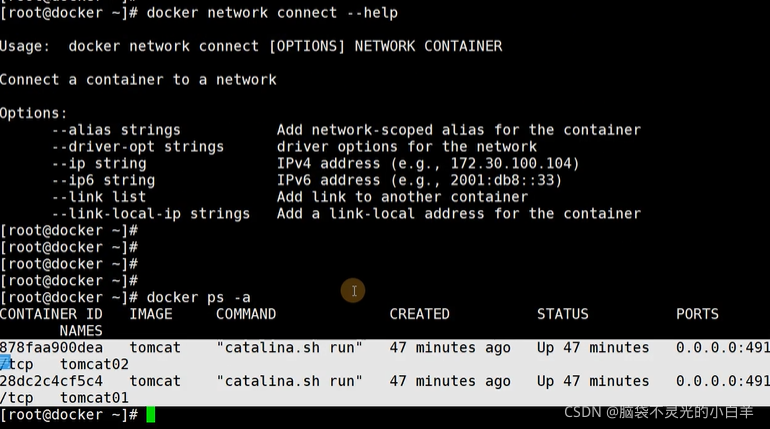Click 'Up 47 minutes' status of 28dc2c4cf5c4 row
The height and width of the screenshot is (429, 770).
[x=593, y=381]
